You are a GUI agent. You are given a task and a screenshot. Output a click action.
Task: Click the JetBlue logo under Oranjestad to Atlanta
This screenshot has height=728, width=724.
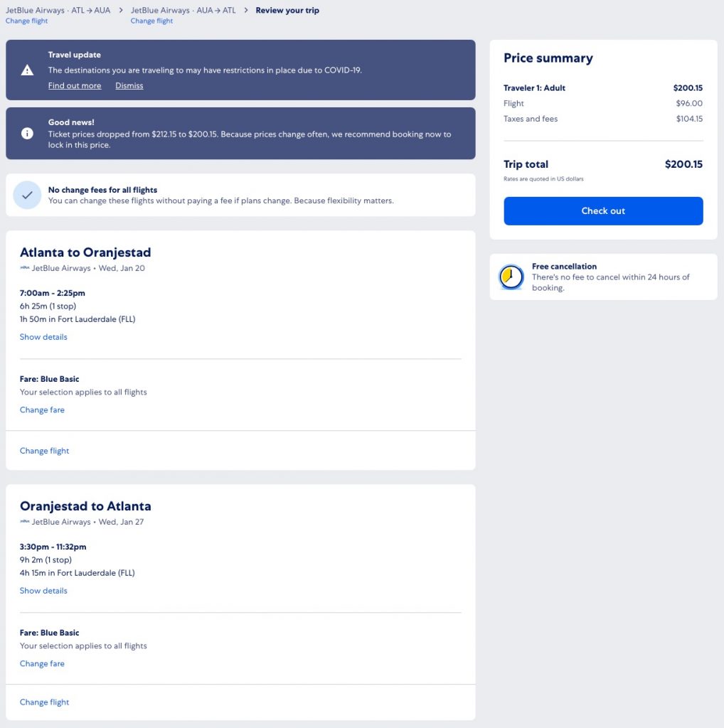coord(24,523)
